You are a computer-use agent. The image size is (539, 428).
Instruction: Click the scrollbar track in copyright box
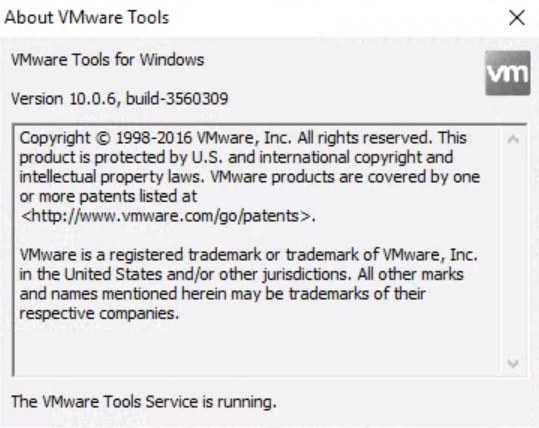[513, 251]
